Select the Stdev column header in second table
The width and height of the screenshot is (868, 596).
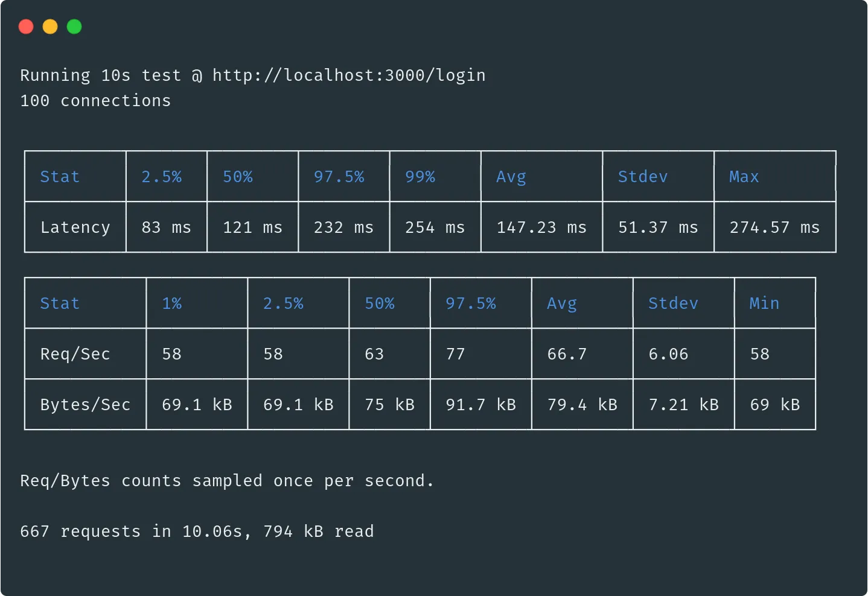(x=672, y=303)
